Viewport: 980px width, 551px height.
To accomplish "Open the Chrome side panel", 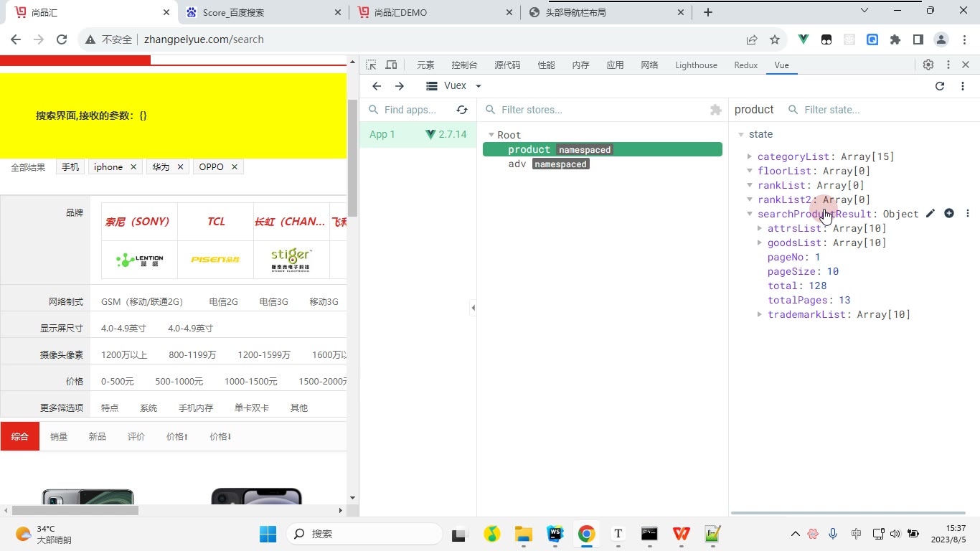I will point(918,39).
